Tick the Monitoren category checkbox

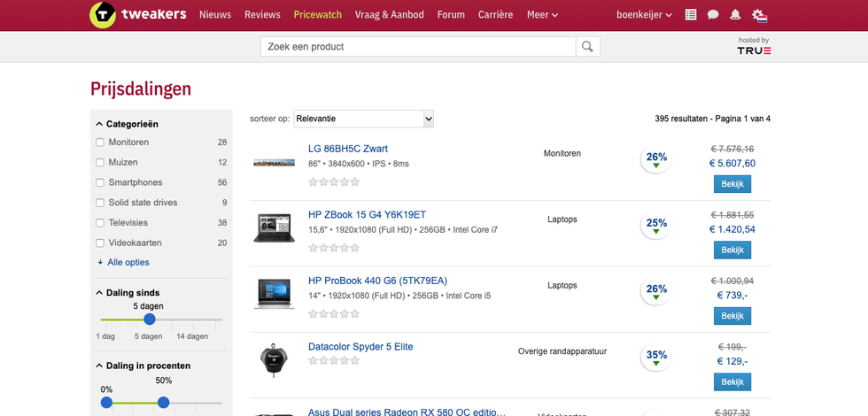tap(100, 143)
